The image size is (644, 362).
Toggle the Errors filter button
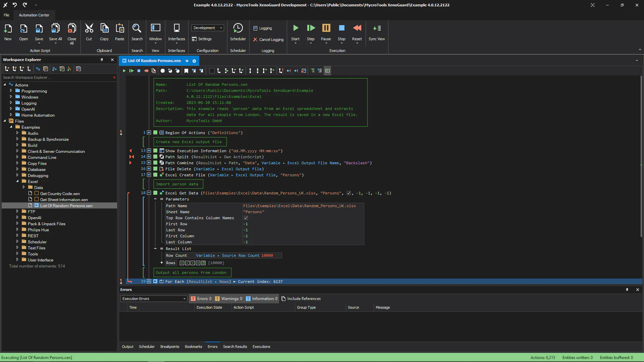point(201,299)
